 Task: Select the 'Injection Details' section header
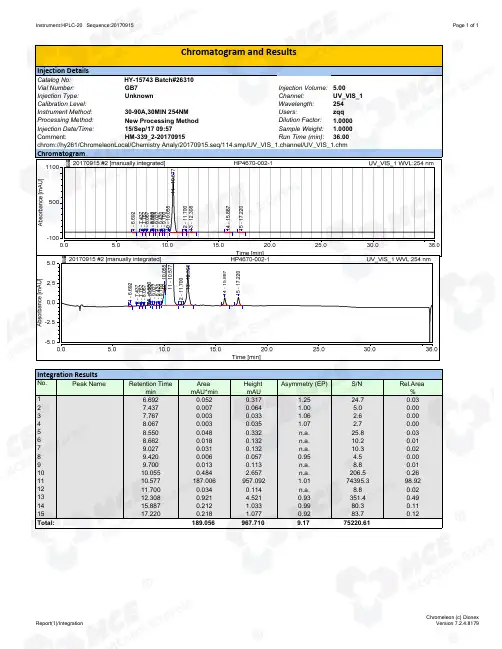click(x=239, y=71)
